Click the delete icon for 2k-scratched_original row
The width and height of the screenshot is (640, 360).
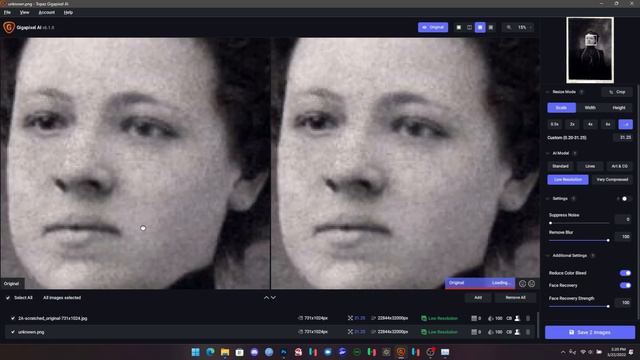(528, 318)
